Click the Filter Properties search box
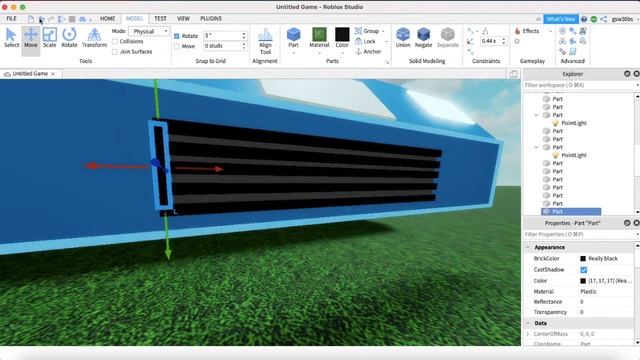The width and height of the screenshot is (640, 360). (579, 234)
